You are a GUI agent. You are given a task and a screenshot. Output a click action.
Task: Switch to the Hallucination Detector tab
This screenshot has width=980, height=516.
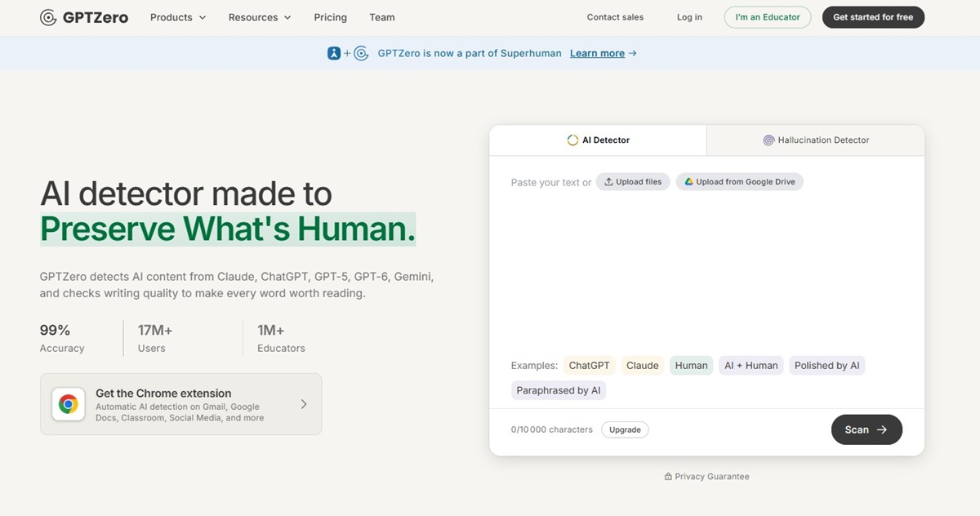pos(816,140)
